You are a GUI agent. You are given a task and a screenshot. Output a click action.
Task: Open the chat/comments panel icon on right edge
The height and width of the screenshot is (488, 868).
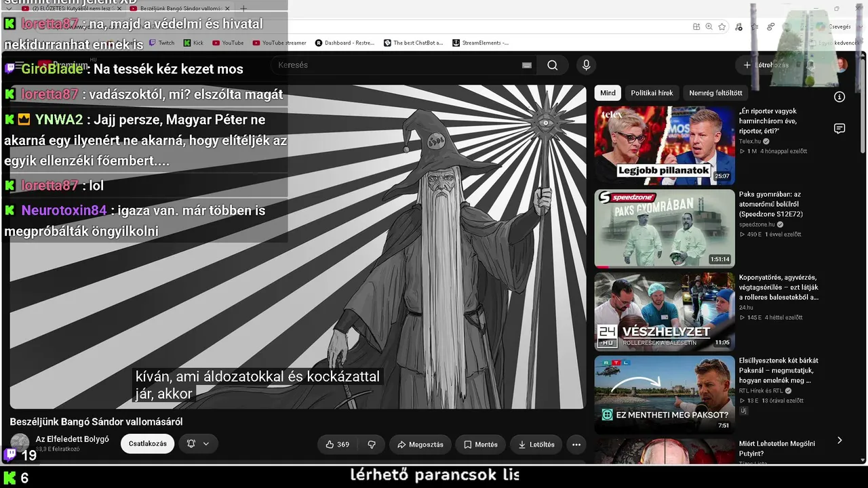840,129
